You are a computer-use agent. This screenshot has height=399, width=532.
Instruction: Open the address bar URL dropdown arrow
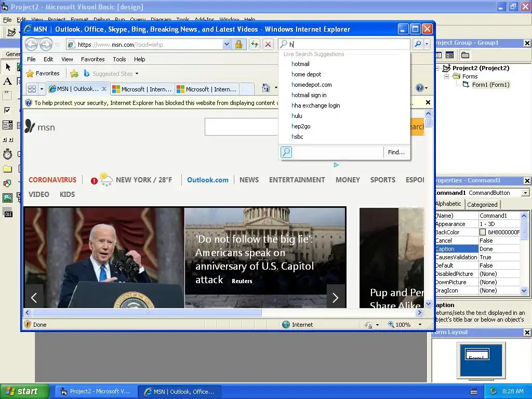tap(227, 44)
